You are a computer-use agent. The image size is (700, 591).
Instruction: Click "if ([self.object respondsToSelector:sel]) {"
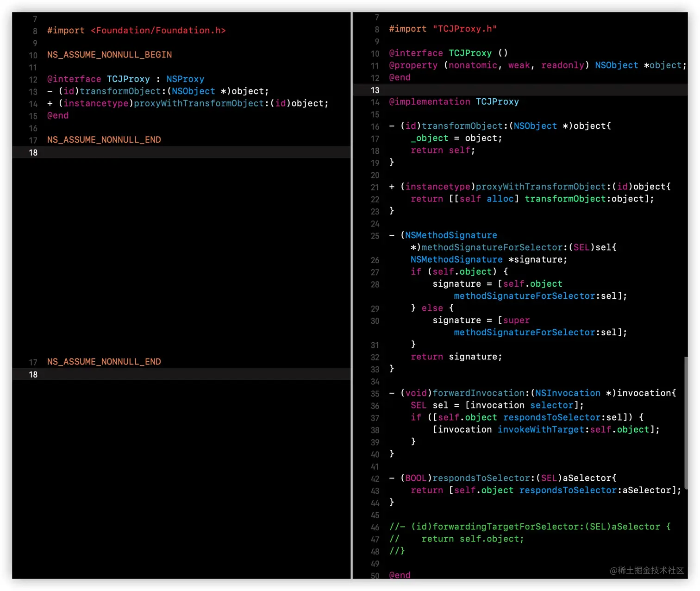527,417
